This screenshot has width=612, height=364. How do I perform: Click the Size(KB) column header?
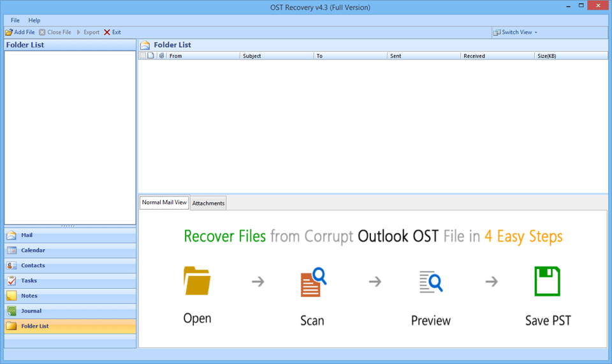571,56
